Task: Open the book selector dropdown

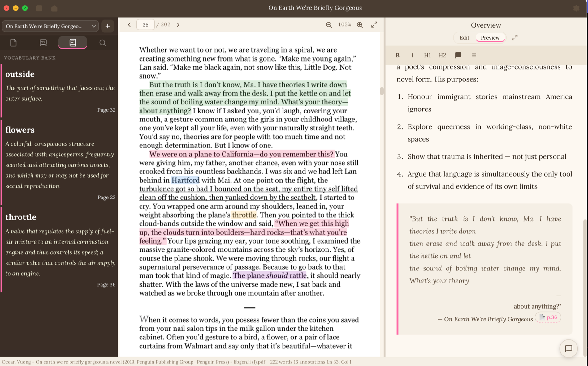Action: pyautogui.click(x=50, y=26)
